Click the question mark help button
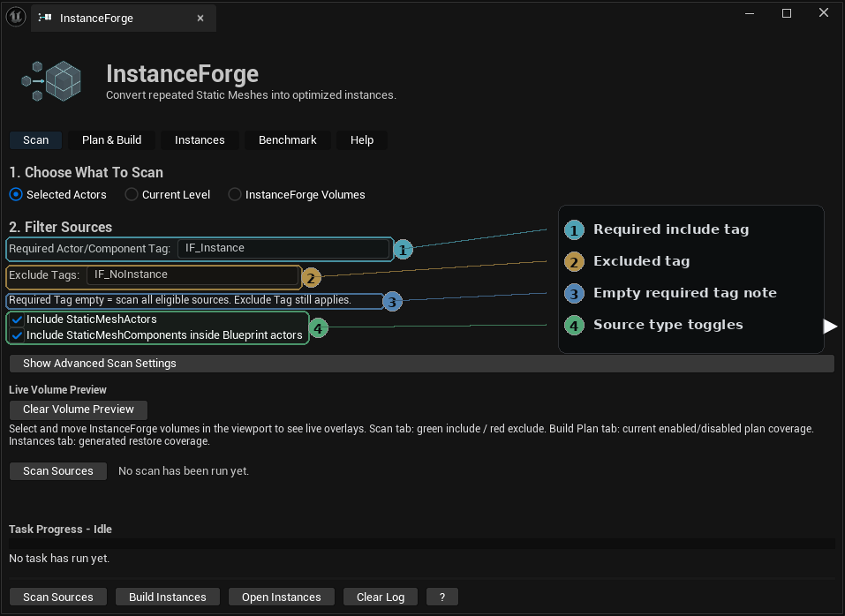The image size is (845, 616). click(x=441, y=597)
